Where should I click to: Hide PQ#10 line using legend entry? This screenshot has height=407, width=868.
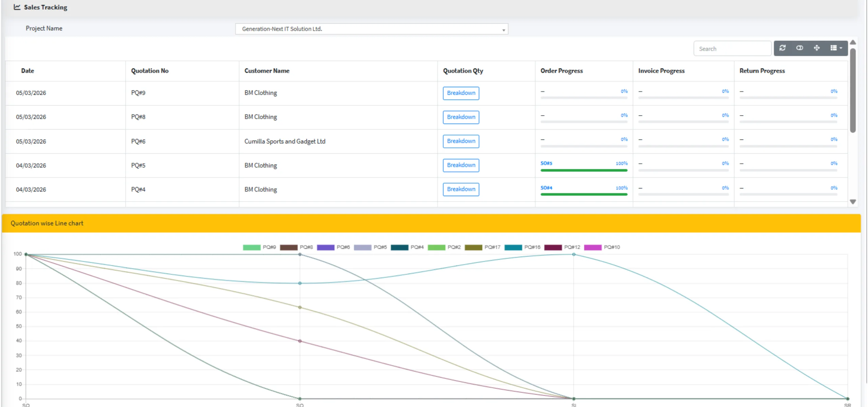603,247
